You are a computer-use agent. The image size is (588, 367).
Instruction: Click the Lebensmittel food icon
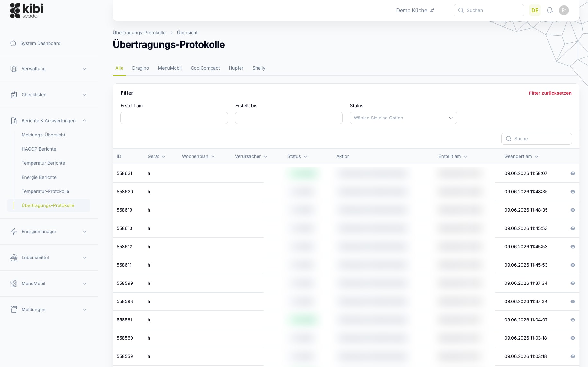point(14,258)
